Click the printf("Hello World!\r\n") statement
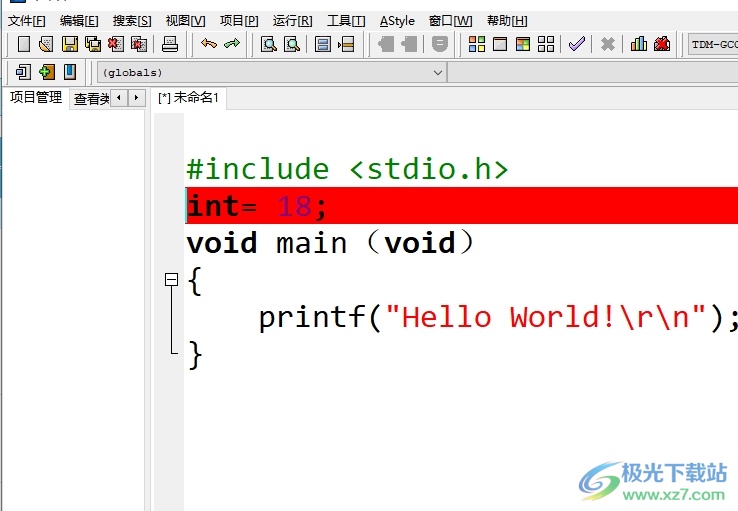This screenshot has height=511, width=738. pyautogui.click(x=498, y=317)
